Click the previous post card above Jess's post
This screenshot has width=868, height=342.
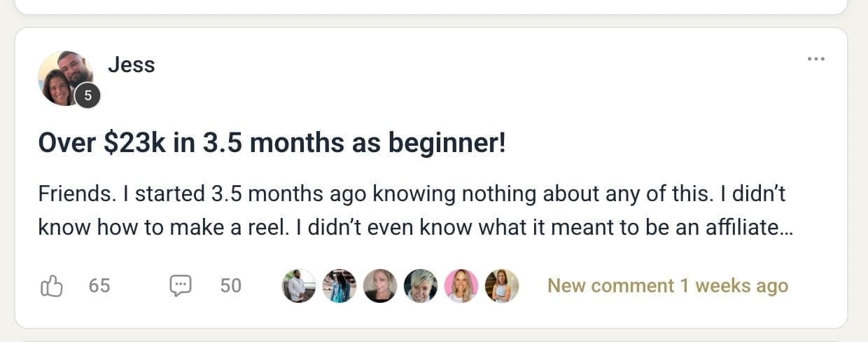tap(430, 6)
